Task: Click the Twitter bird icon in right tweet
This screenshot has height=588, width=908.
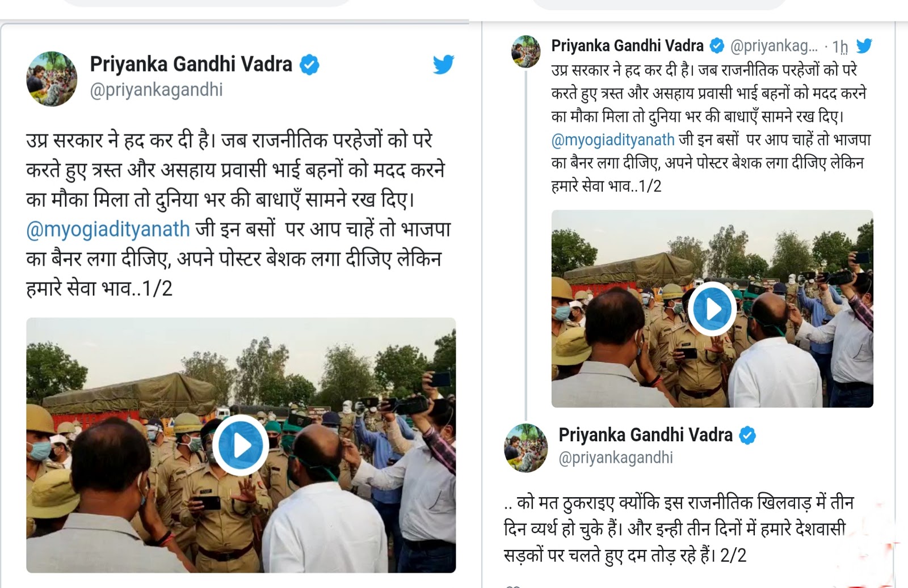Action: tap(864, 45)
